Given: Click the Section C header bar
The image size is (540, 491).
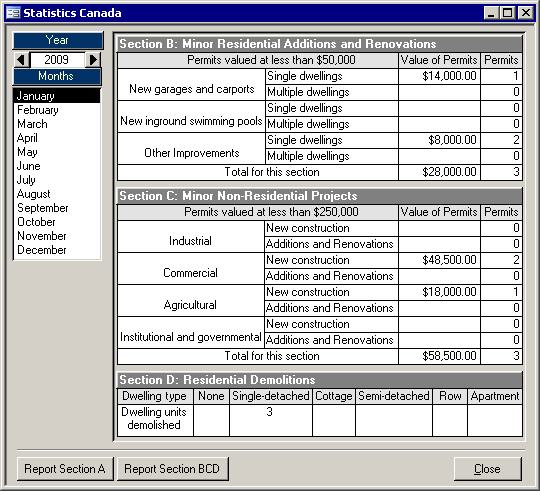Looking at the screenshot, I should pos(320,196).
